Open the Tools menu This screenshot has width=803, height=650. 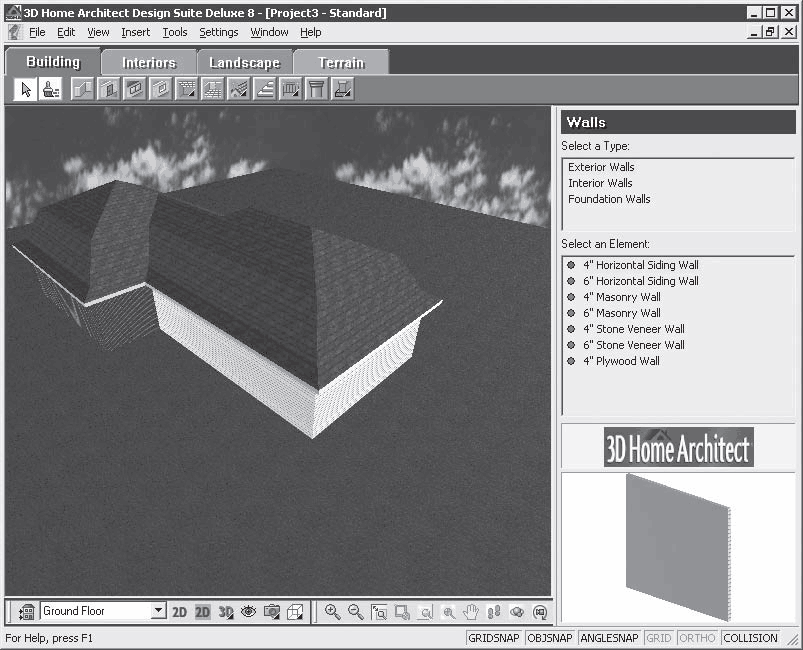click(175, 32)
